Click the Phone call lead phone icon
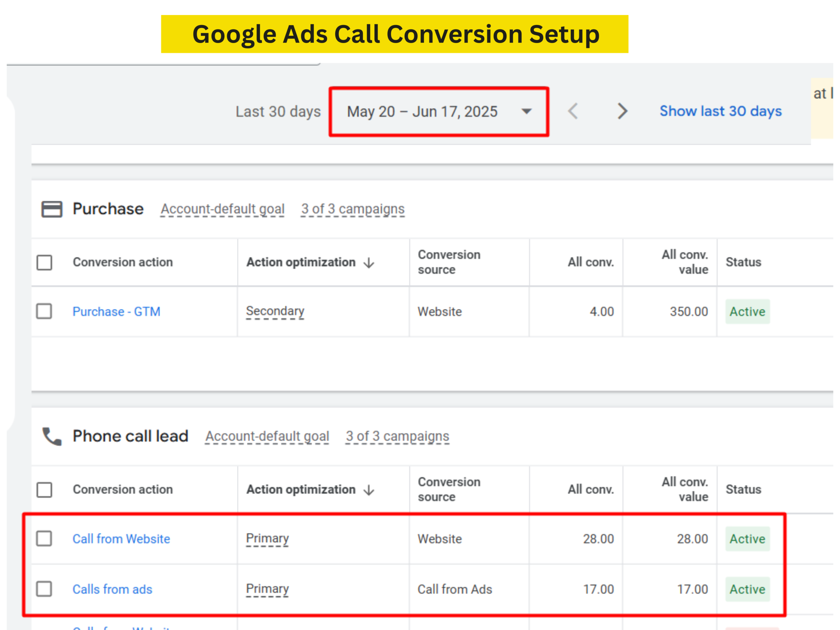 [52, 436]
